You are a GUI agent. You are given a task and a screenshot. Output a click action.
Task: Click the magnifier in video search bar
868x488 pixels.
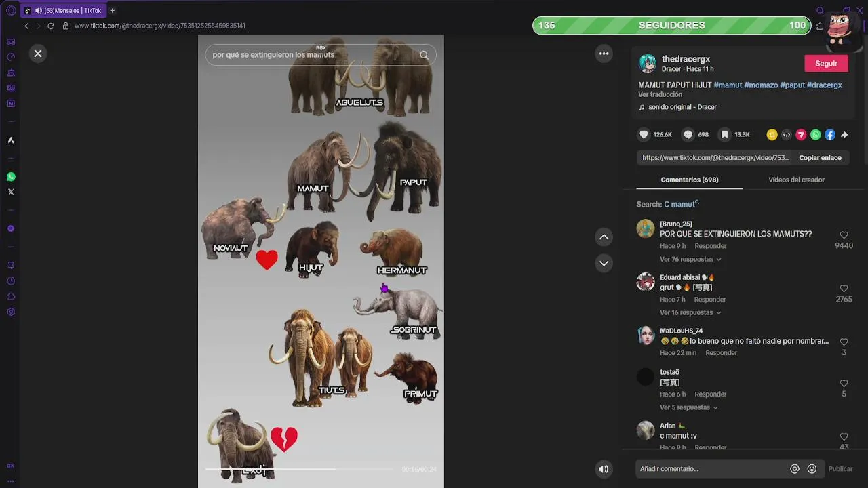424,55
